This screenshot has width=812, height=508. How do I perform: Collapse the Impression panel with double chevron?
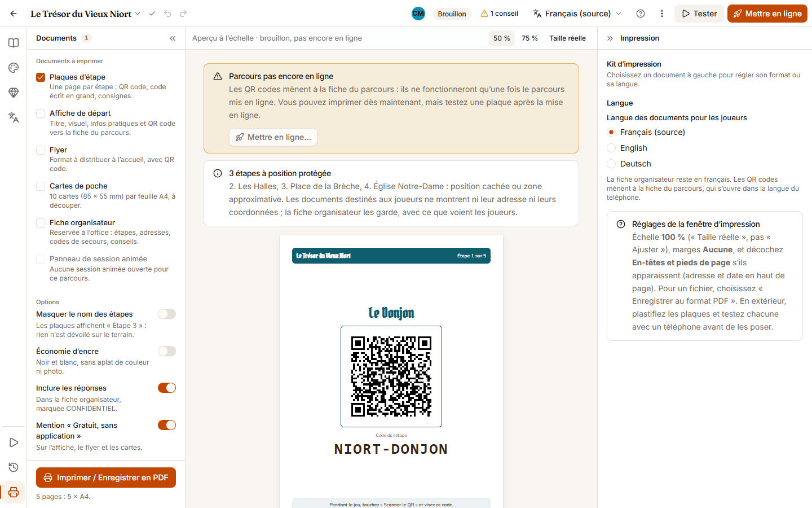coord(610,38)
